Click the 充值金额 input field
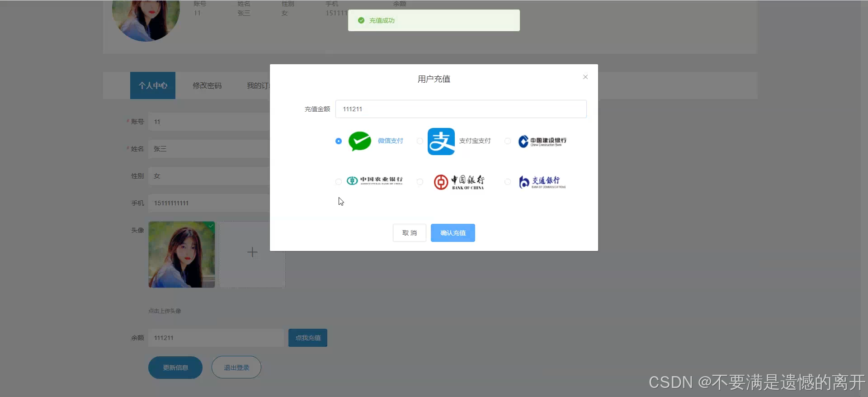This screenshot has height=397, width=868. pos(461,109)
